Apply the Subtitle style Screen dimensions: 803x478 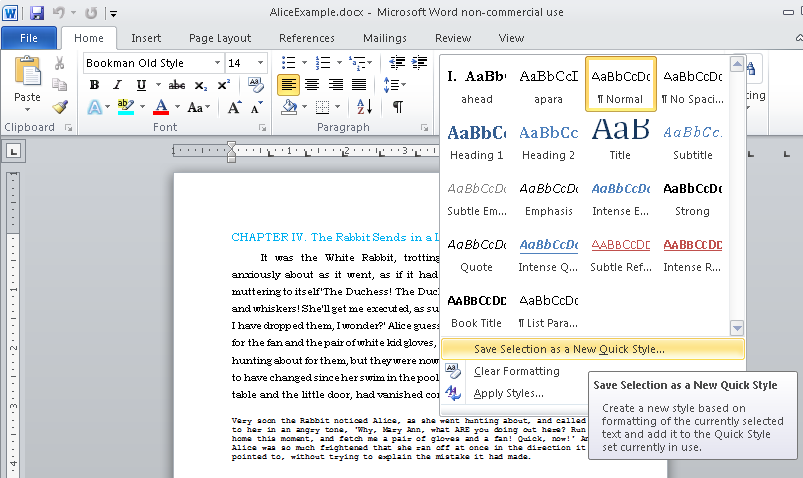click(692, 141)
